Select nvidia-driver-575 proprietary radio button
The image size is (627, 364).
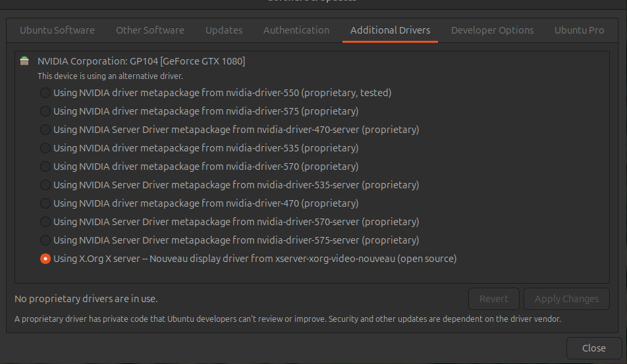click(x=45, y=111)
